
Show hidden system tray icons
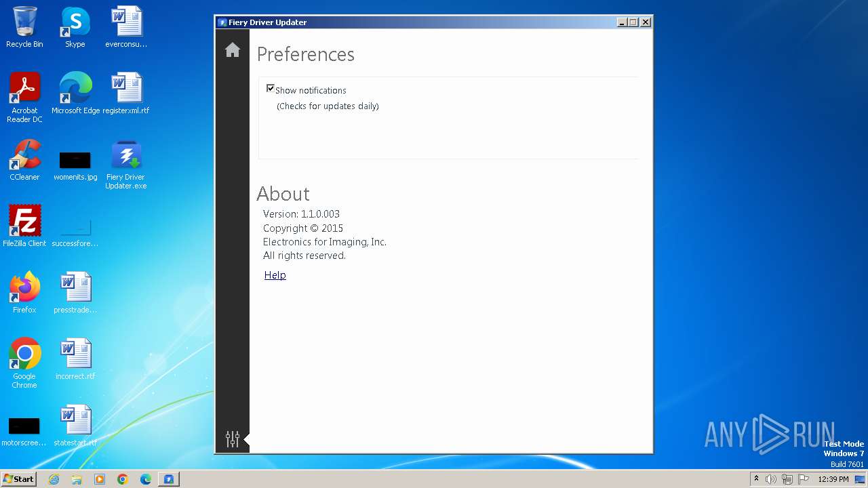(756, 479)
